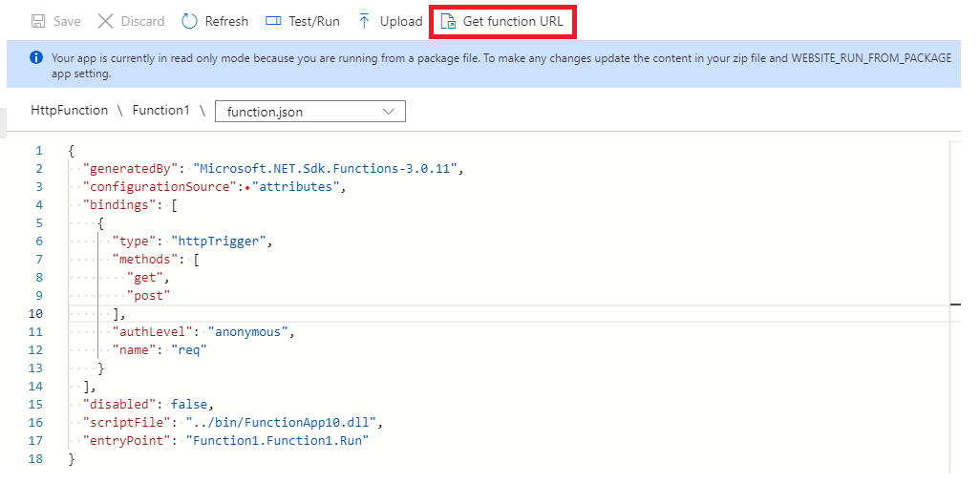The image size is (980, 483).
Task: Click the "configurationSource" key
Action: (x=162, y=187)
